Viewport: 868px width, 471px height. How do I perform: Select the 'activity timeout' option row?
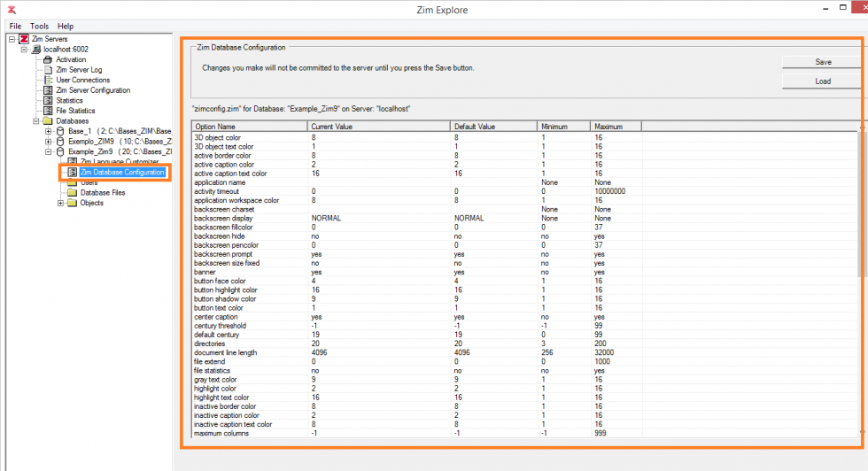[x=526, y=191]
